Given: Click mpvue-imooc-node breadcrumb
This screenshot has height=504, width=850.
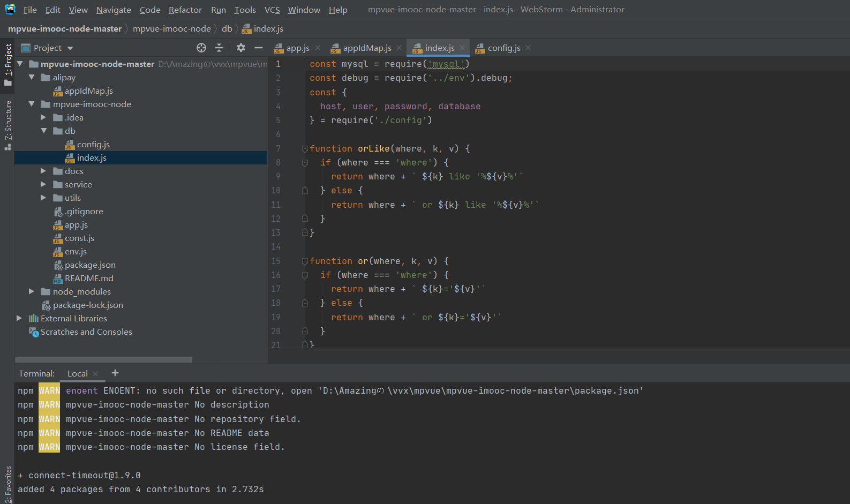Looking at the screenshot, I should [172, 28].
